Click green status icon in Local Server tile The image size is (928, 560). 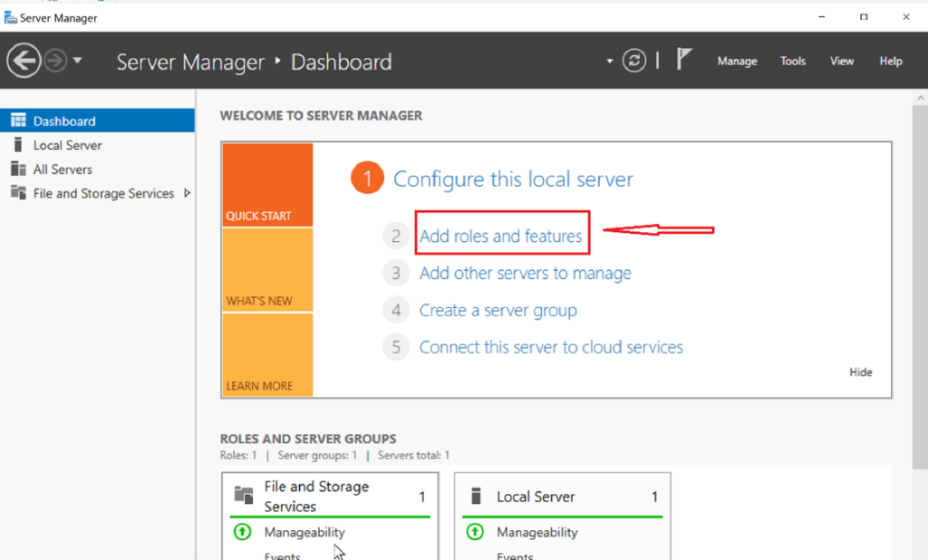pos(475,532)
